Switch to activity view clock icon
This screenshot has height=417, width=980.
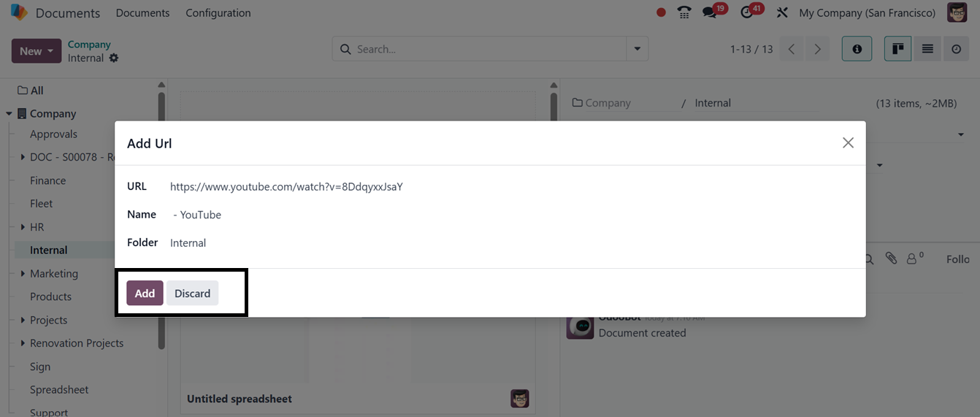(956, 49)
